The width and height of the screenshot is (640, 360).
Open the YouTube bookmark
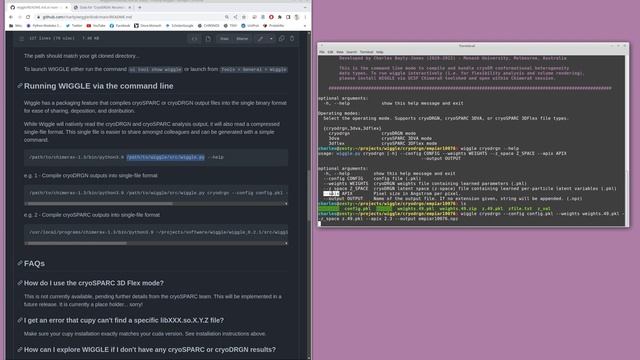pos(96,26)
